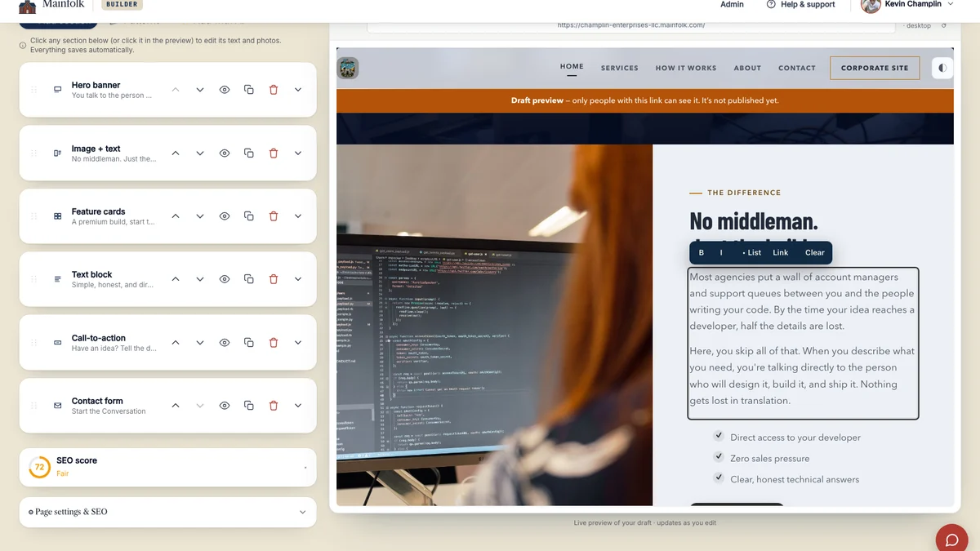Toggle visibility of Feature cards section
This screenshot has height=551, width=980.
(x=225, y=216)
